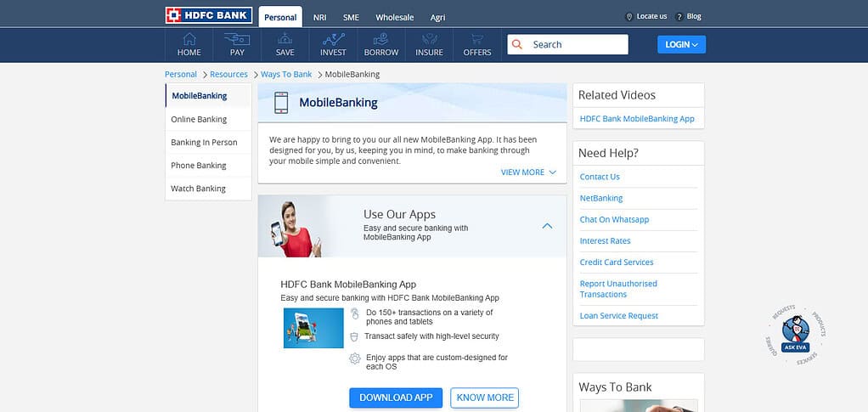Select Online Banking in the sidebar
Image resolution: width=868 pixels, height=412 pixels.
(x=209, y=119)
